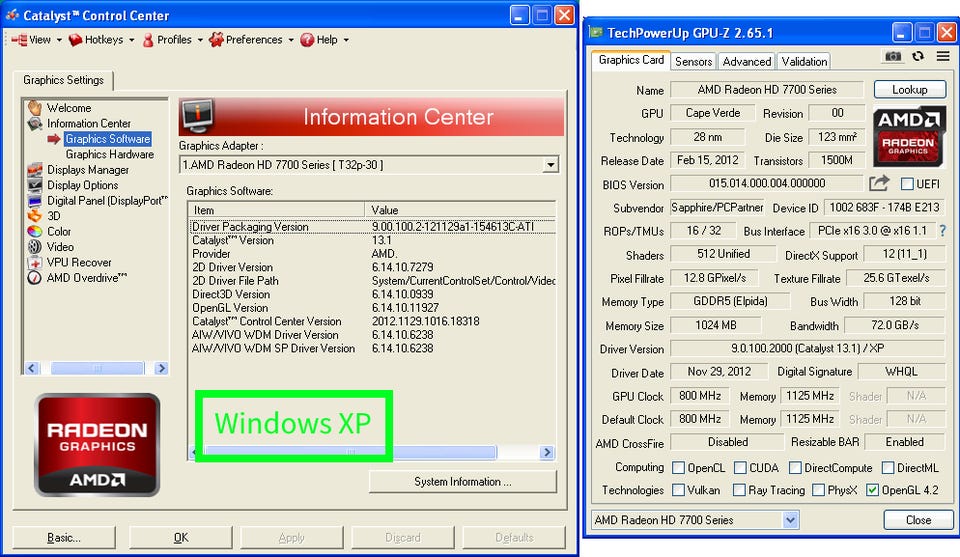Viewport: 960px width, 557px height.
Task: Click the OK button in Catalyst
Action: coord(181,537)
